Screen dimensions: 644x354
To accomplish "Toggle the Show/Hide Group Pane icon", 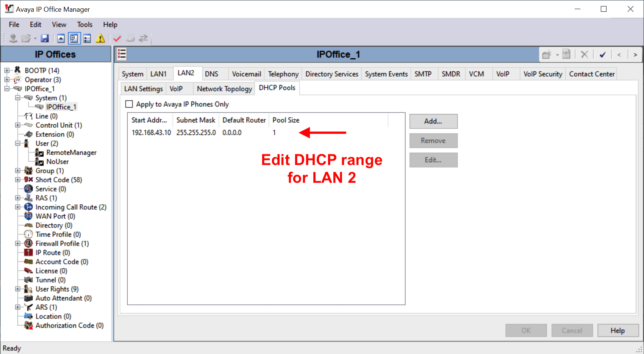I will 87,38.
